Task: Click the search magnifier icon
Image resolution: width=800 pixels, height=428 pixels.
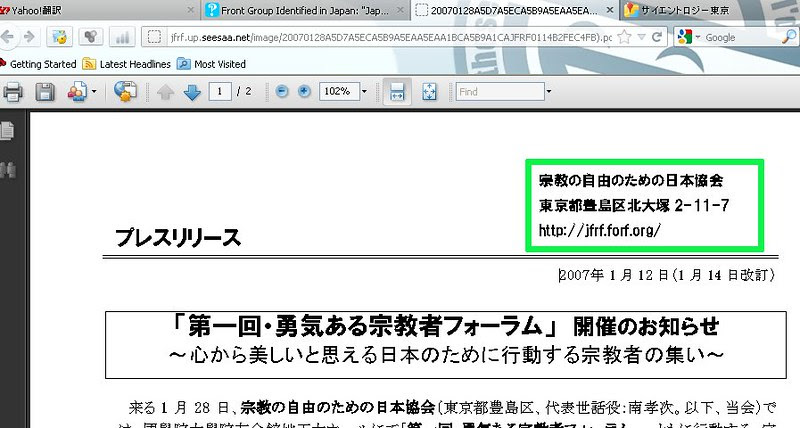Action: [x=788, y=37]
